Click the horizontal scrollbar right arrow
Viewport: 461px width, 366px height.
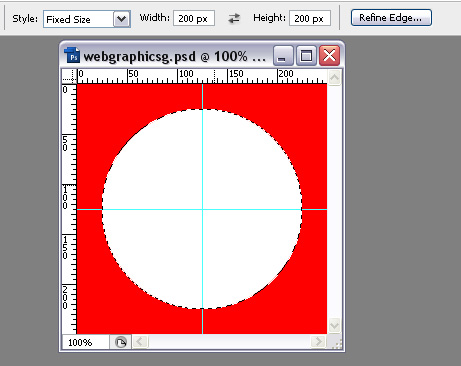pyautogui.click(x=318, y=341)
